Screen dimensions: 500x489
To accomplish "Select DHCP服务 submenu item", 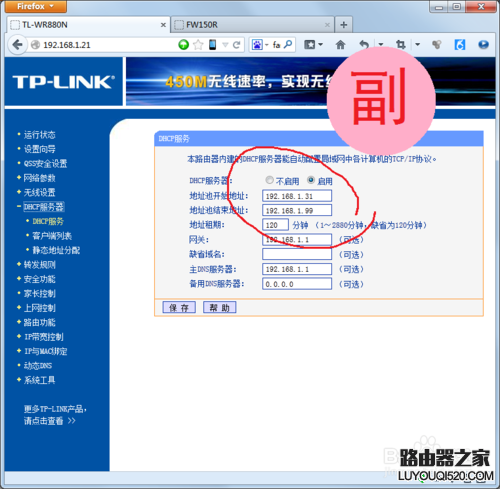I will point(48,221).
